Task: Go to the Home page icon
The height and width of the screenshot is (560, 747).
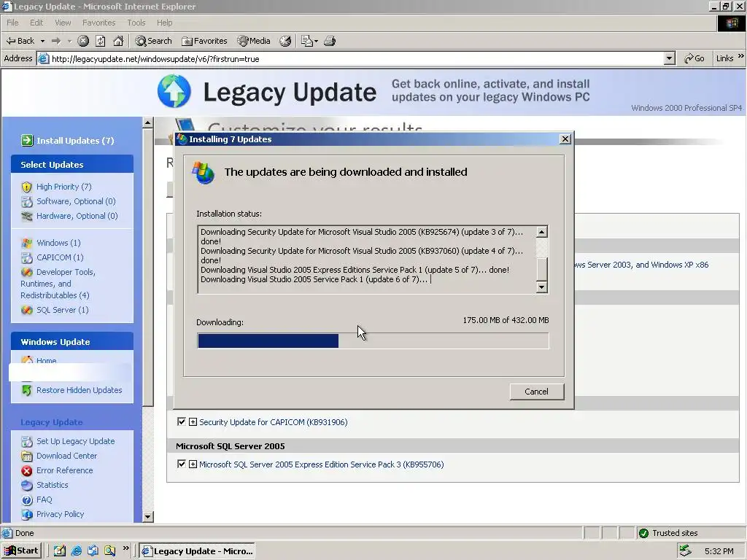Action: 118,41
